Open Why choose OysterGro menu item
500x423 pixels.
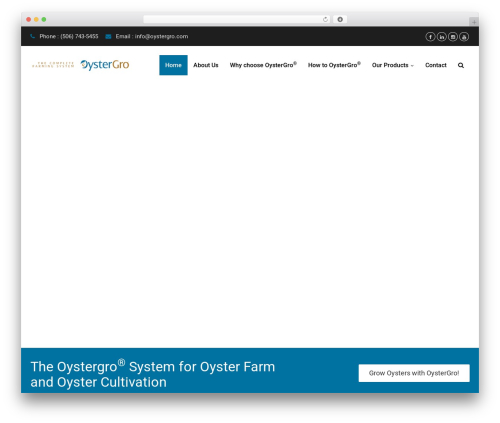(x=263, y=65)
